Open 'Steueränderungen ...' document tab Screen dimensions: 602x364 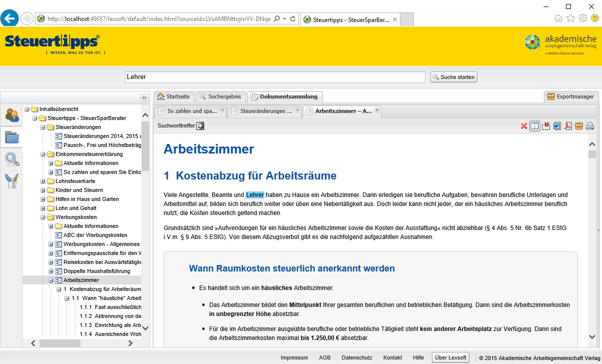[266, 111]
